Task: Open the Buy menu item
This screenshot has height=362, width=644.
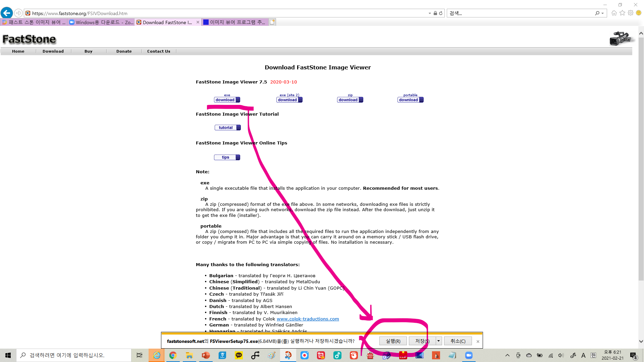Action: [x=89, y=51]
